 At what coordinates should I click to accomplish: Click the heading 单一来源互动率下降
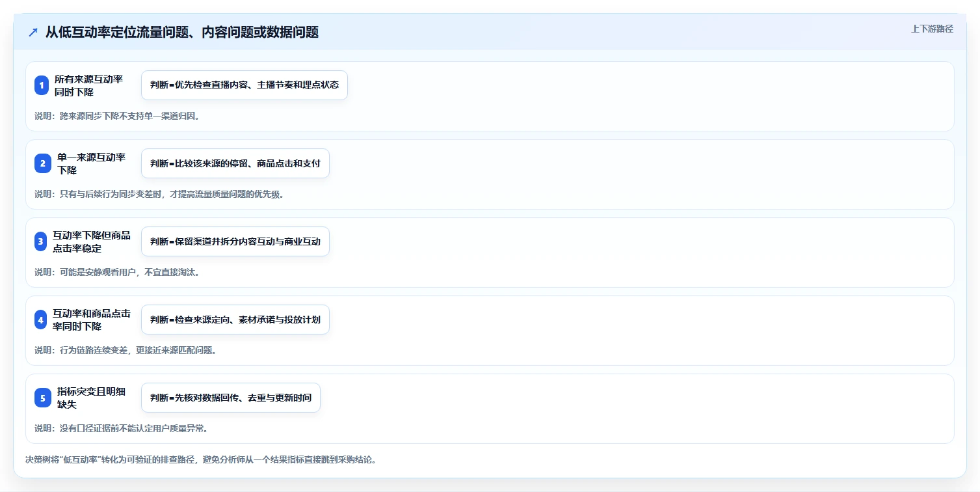click(91, 163)
